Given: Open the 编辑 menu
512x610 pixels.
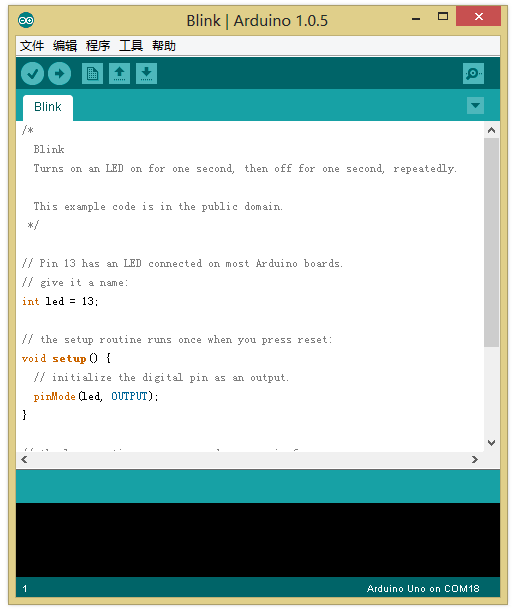Looking at the screenshot, I should pos(65,46).
